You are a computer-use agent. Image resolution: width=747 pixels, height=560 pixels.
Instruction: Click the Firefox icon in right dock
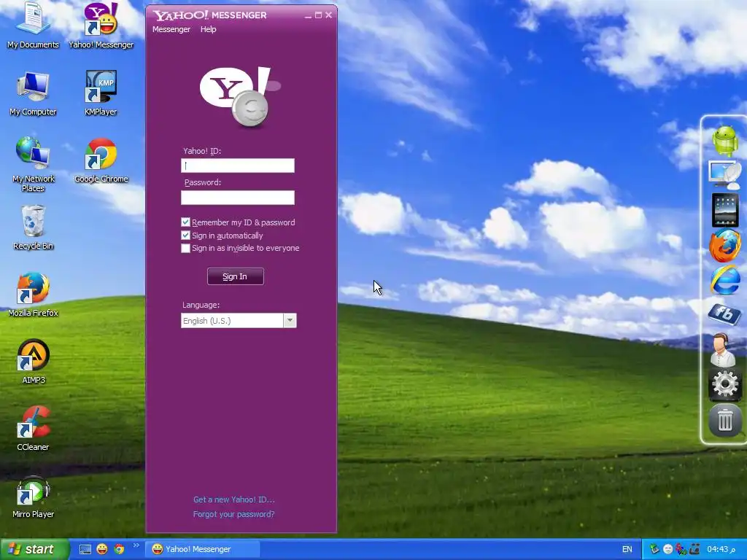[x=725, y=245]
